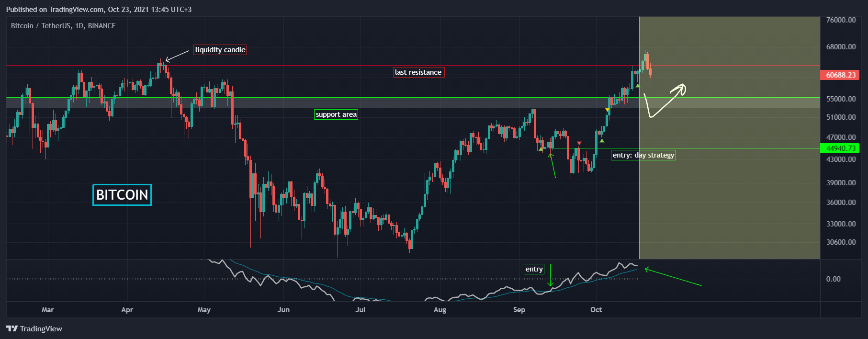Click the 'Oct' time axis label
Viewport: 868px width, 339px height.
[x=596, y=310]
